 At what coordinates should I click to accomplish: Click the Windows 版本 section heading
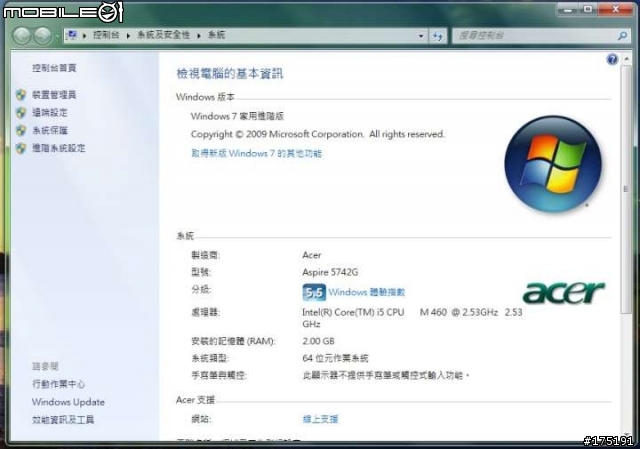click(x=205, y=97)
